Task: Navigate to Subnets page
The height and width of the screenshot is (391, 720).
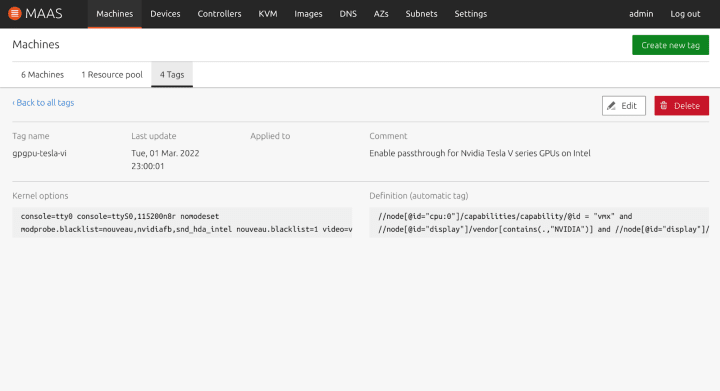Action: tap(422, 14)
